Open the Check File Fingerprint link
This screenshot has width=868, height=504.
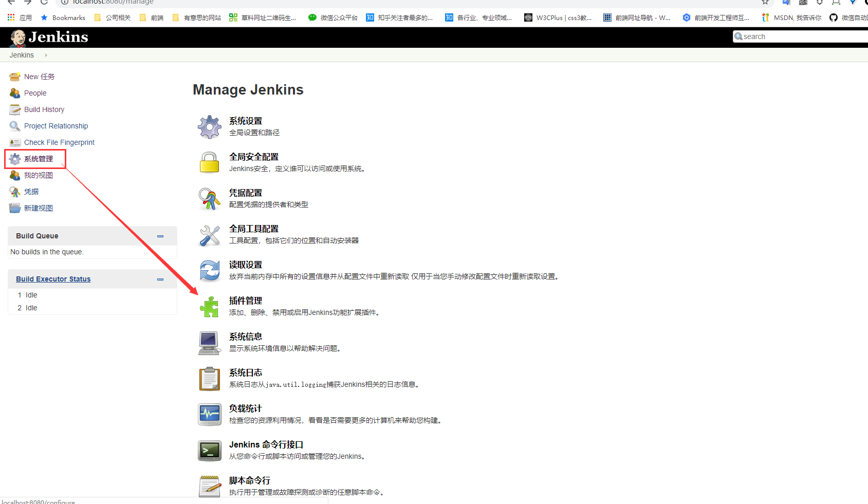pos(60,142)
